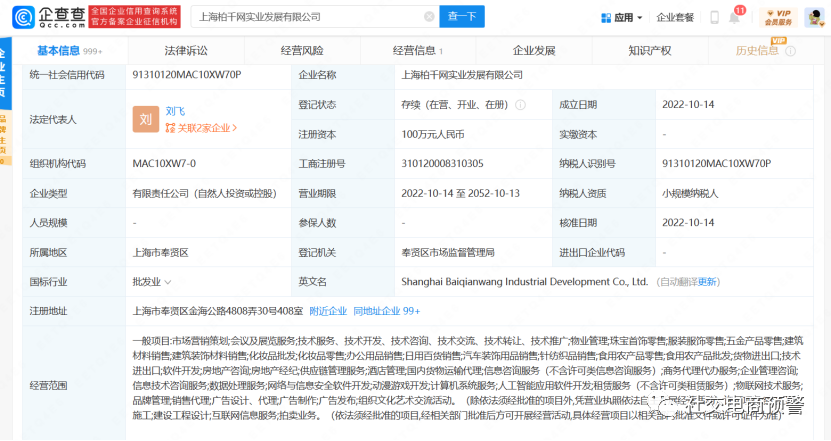Select status 存续（在营、开业、在册）
831x441 pixels.
click(455, 105)
